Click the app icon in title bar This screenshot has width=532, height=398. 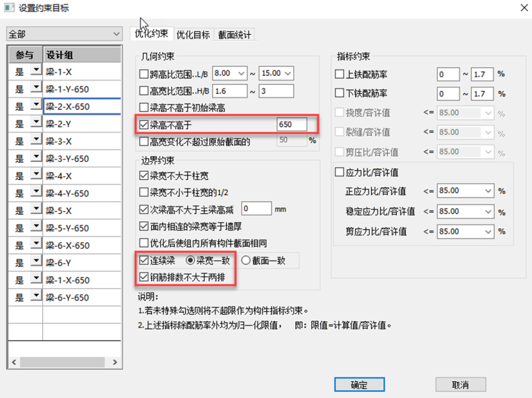[x=9, y=7]
